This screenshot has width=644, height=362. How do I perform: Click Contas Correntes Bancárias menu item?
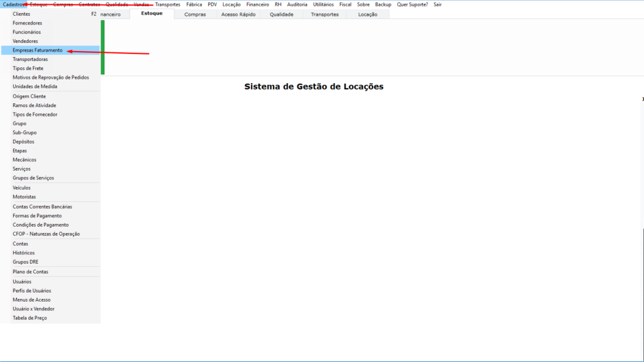tap(42, 206)
